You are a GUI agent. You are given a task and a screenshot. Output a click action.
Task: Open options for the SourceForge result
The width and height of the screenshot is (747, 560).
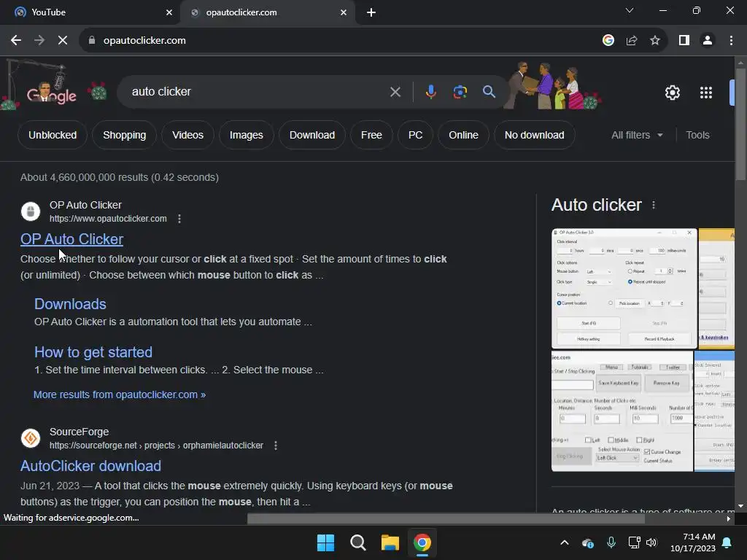[x=275, y=446]
